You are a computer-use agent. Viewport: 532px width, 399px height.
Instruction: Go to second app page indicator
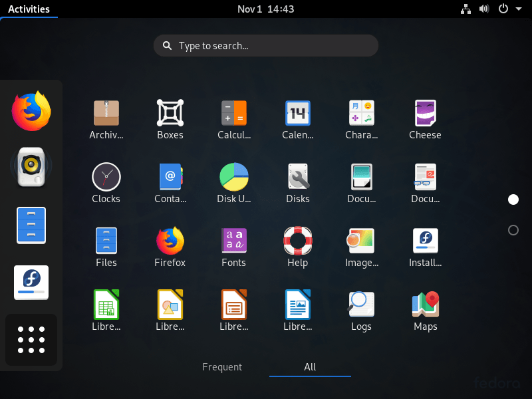coord(513,230)
